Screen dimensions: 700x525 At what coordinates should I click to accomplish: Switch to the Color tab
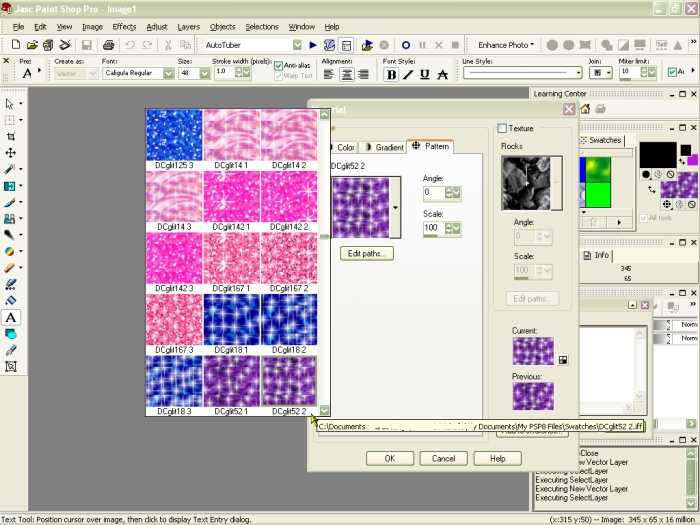(344, 147)
